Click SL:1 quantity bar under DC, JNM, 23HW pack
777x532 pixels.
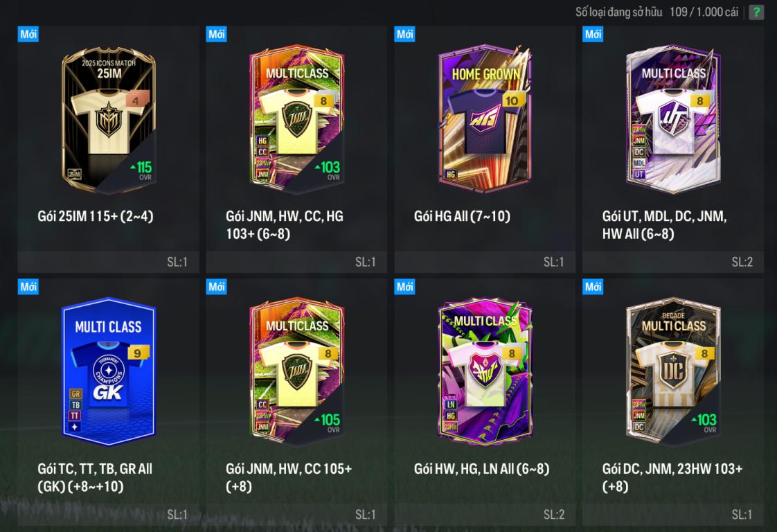click(x=673, y=515)
